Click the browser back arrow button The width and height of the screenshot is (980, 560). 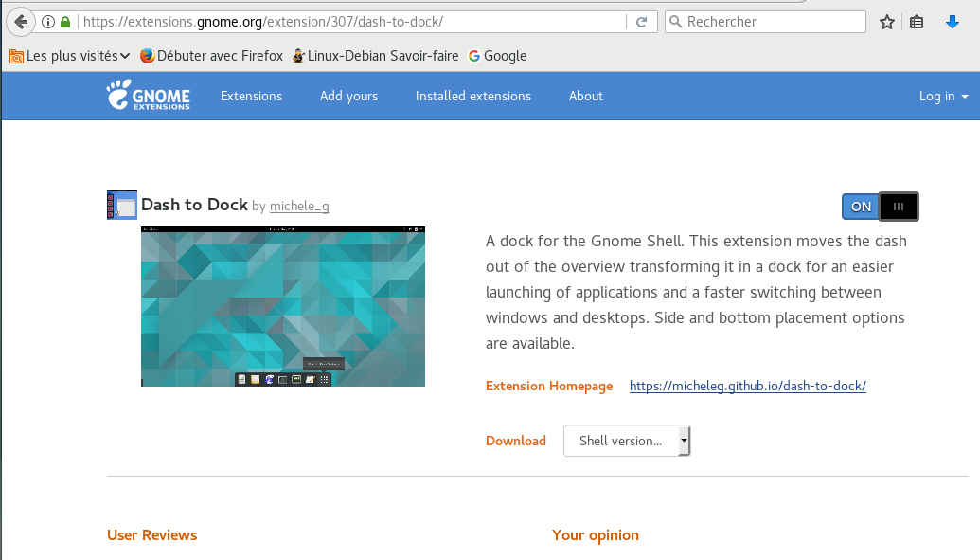click(x=20, y=22)
